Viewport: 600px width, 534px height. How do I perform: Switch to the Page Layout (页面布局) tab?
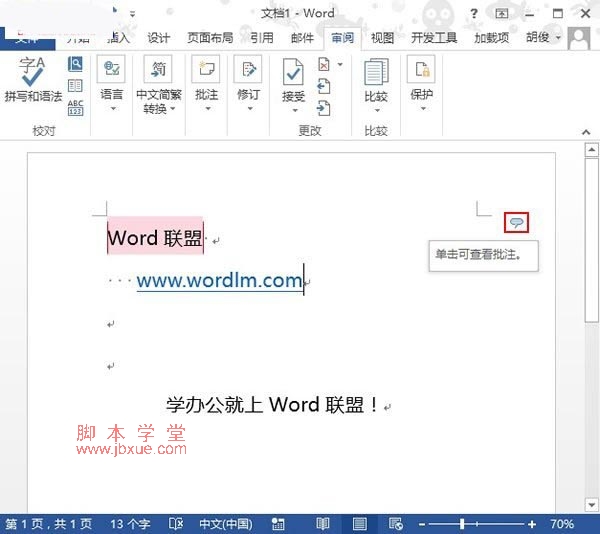210,38
